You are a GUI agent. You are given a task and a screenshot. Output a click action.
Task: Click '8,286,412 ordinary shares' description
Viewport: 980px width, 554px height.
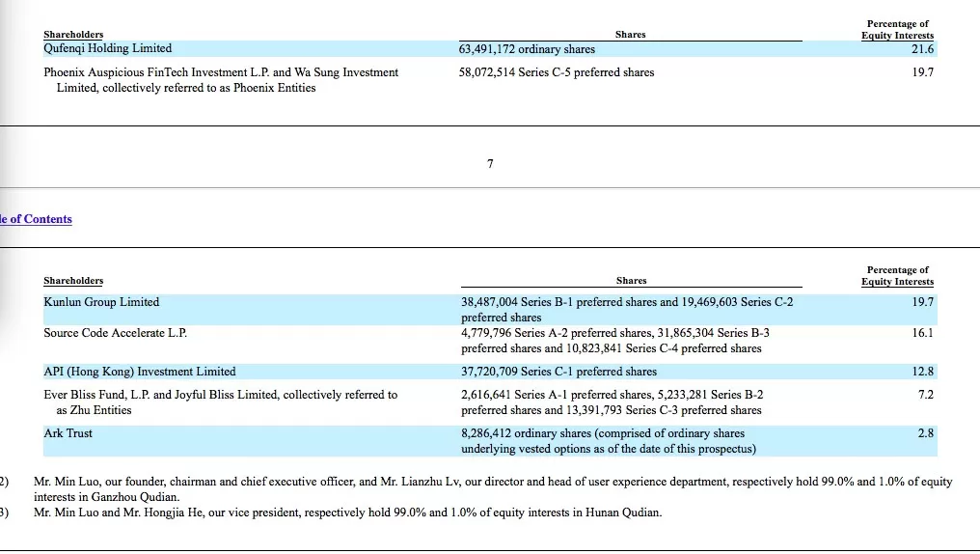pyautogui.click(x=609, y=441)
